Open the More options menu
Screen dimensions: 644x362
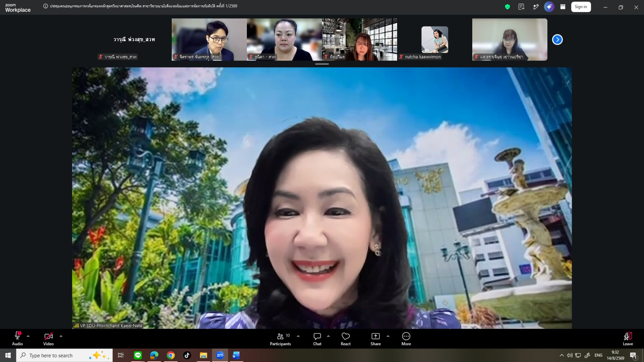coord(406,338)
